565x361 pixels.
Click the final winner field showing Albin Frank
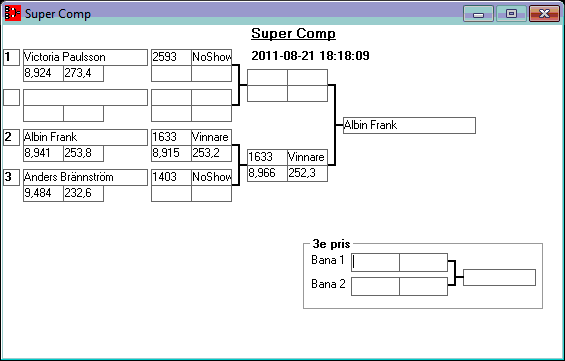click(x=409, y=125)
